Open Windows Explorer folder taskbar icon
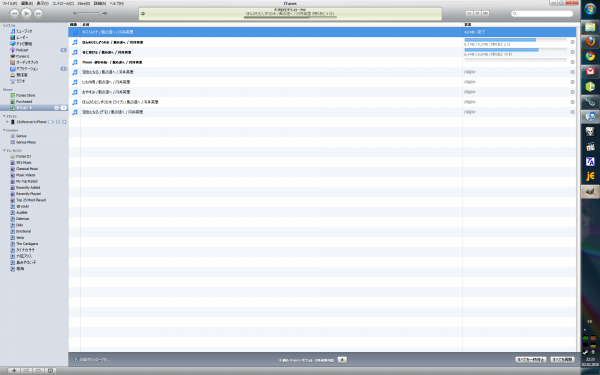 [590, 26]
